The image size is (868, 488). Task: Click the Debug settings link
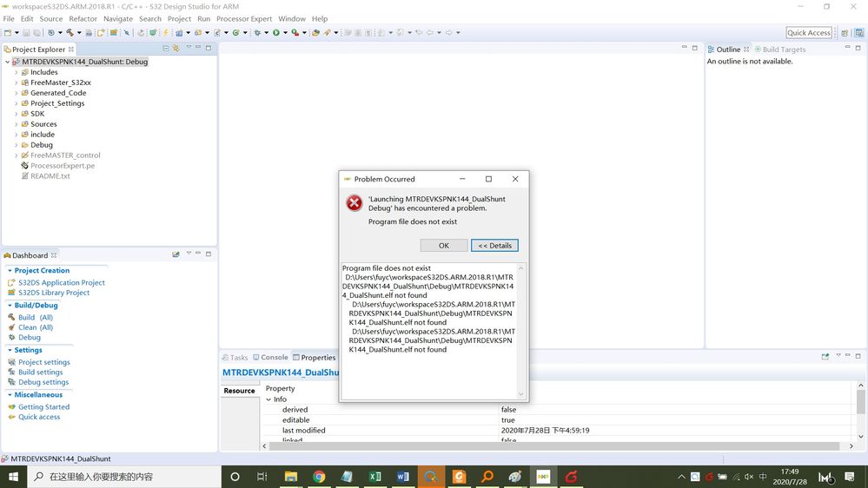pyautogui.click(x=43, y=382)
